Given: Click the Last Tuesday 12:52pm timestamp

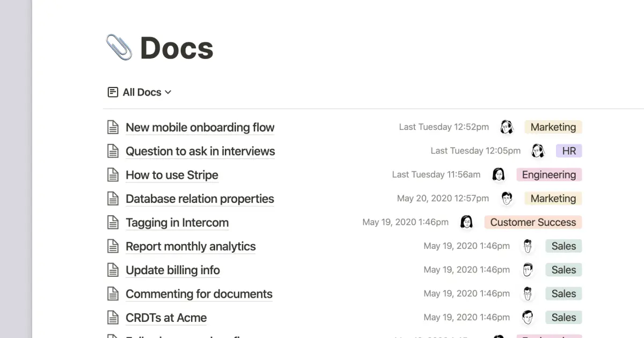Looking at the screenshot, I should (444, 127).
